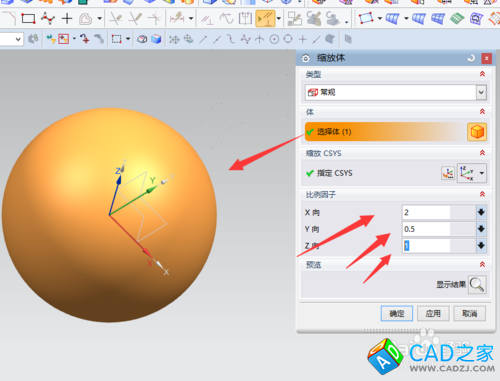Open the 常规 type dropdown
The height and width of the screenshot is (381, 500).
(x=481, y=92)
